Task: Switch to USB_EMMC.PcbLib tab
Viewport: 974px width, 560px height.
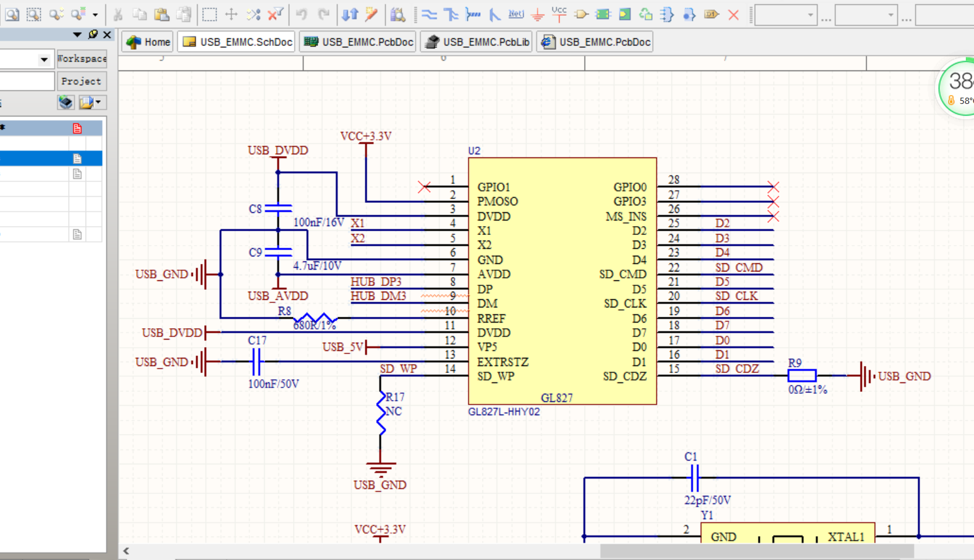Action: pyautogui.click(x=477, y=42)
